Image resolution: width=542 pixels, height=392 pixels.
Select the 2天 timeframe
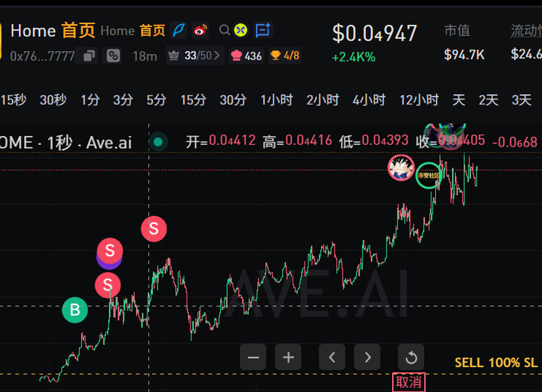coord(488,100)
